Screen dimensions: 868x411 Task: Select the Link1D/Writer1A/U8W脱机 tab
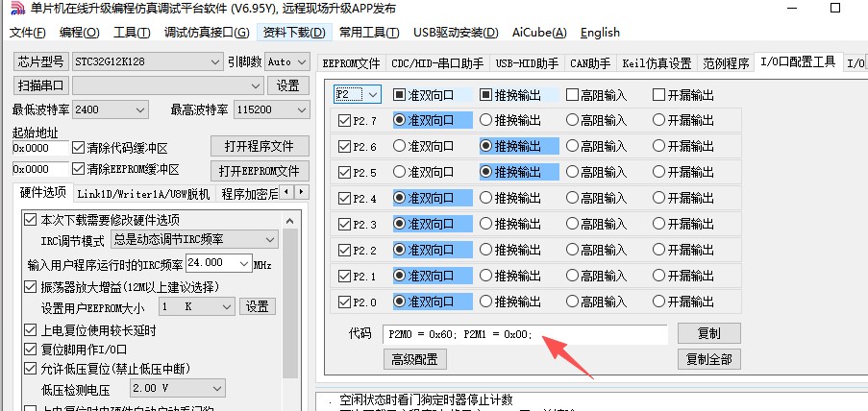tap(143, 194)
